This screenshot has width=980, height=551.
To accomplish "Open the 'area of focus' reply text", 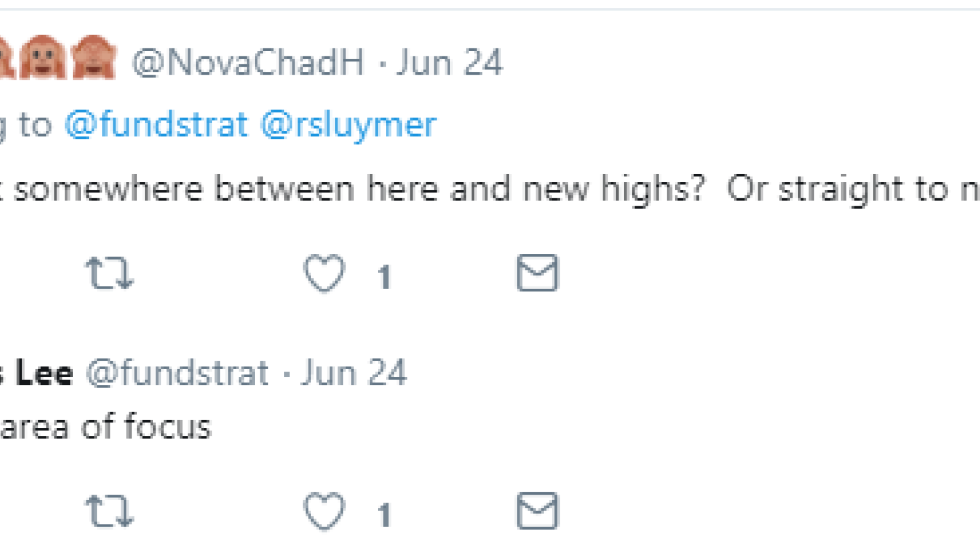I will tap(105, 427).
